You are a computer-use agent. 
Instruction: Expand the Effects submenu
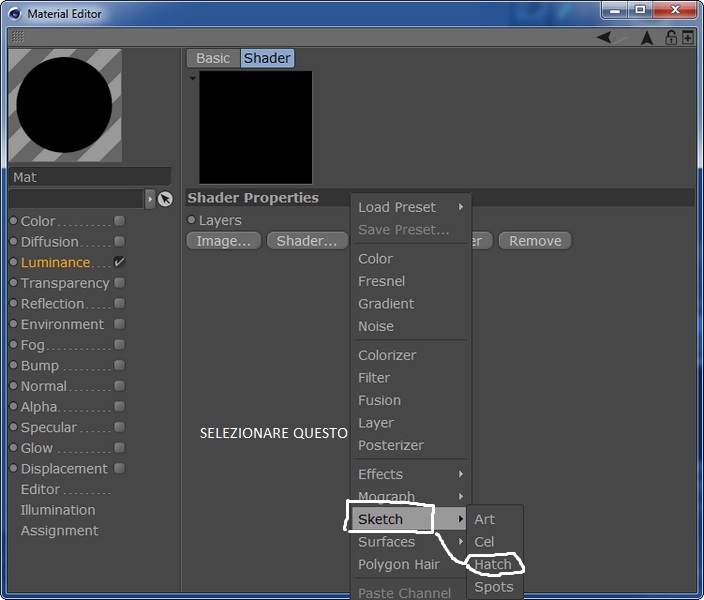pos(410,474)
